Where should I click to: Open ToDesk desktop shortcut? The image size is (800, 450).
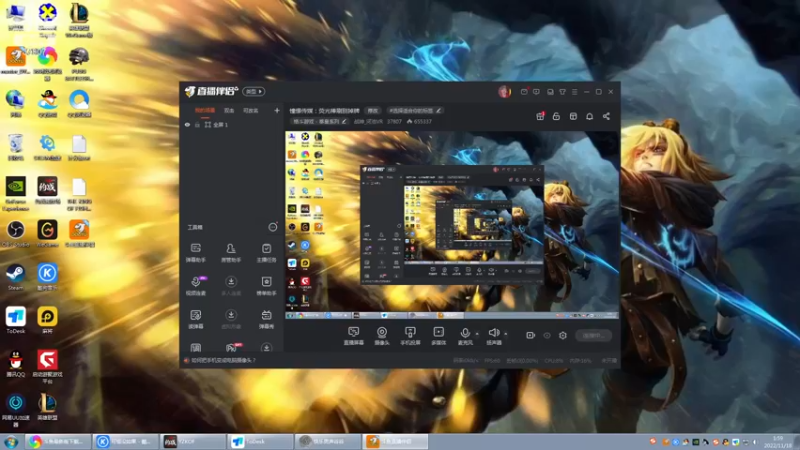(x=15, y=320)
